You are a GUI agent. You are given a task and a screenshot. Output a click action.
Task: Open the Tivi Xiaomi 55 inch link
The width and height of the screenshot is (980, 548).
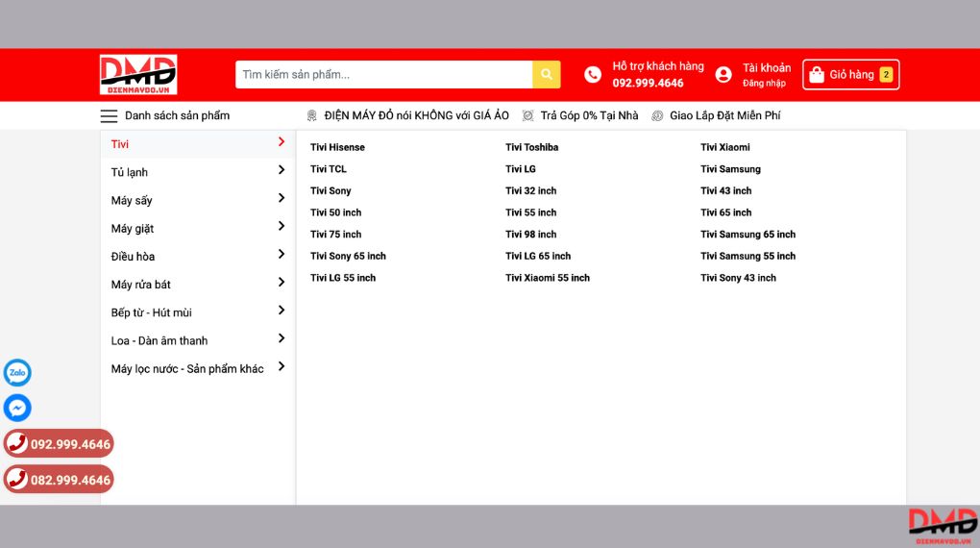[548, 278]
